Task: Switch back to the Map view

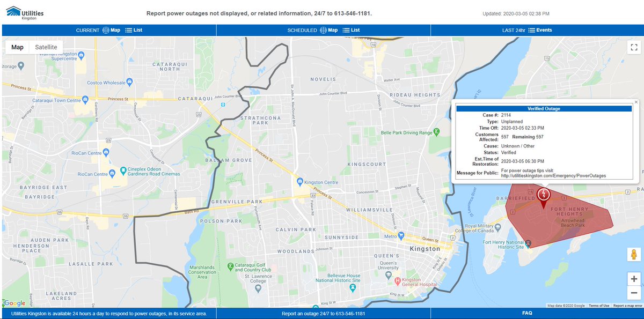Action: point(17,47)
